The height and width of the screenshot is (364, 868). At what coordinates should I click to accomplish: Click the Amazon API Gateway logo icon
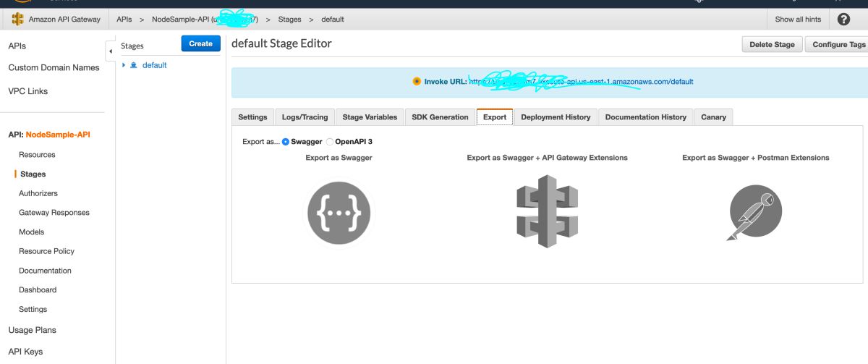point(18,19)
